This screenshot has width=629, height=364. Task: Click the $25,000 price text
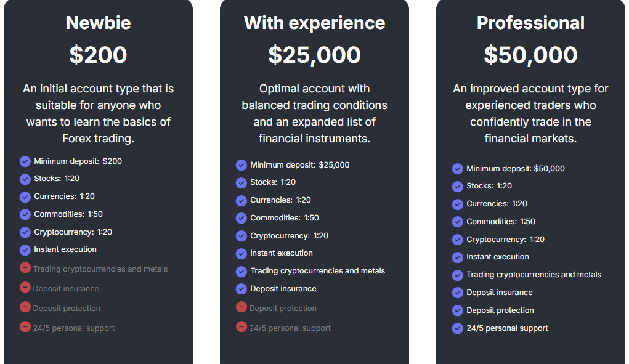point(314,55)
